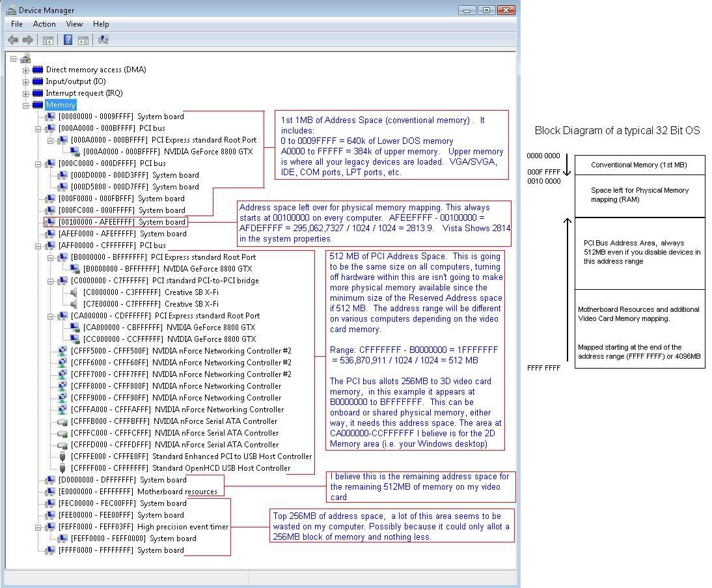This screenshot has height=588, width=712.
Task: Click the icon of [00000000 - 0009FFFF] System board
Action: [50, 117]
